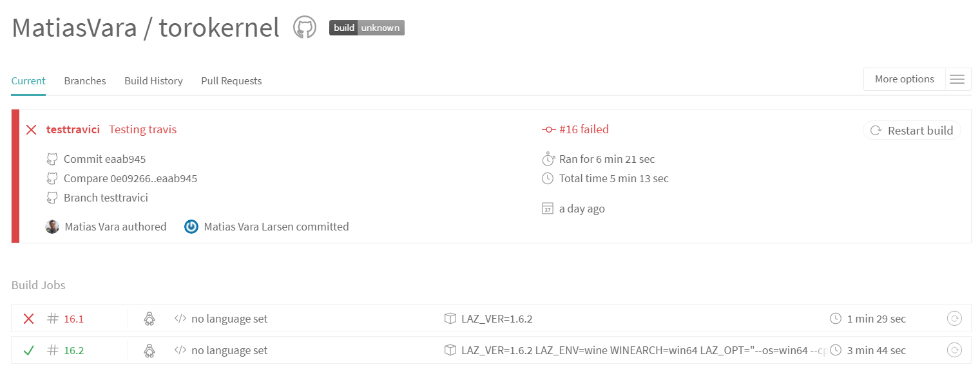Image resolution: width=980 pixels, height=376 pixels.
Task: Click Matias Vara author avatar
Action: click(x=52, y=227)
